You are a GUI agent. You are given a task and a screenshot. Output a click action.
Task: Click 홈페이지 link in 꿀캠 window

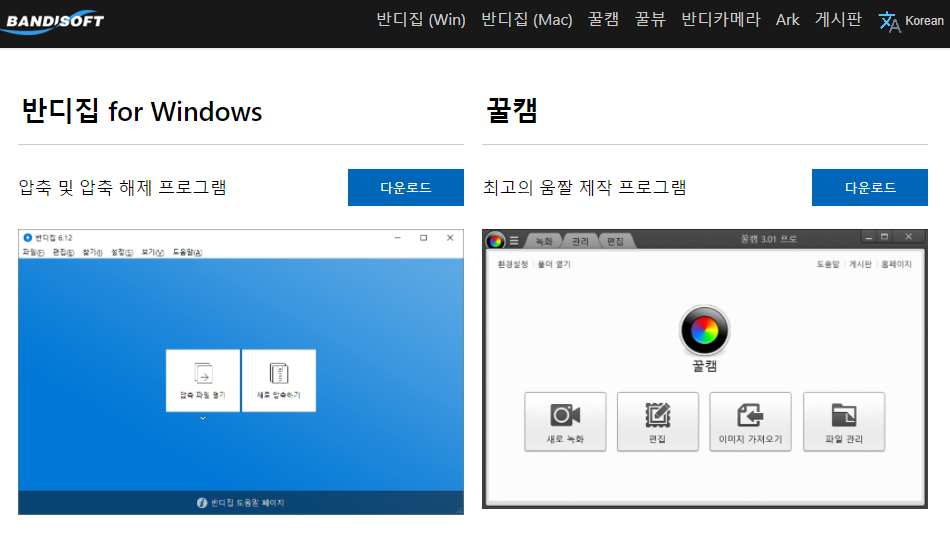[x=896, y=264]
